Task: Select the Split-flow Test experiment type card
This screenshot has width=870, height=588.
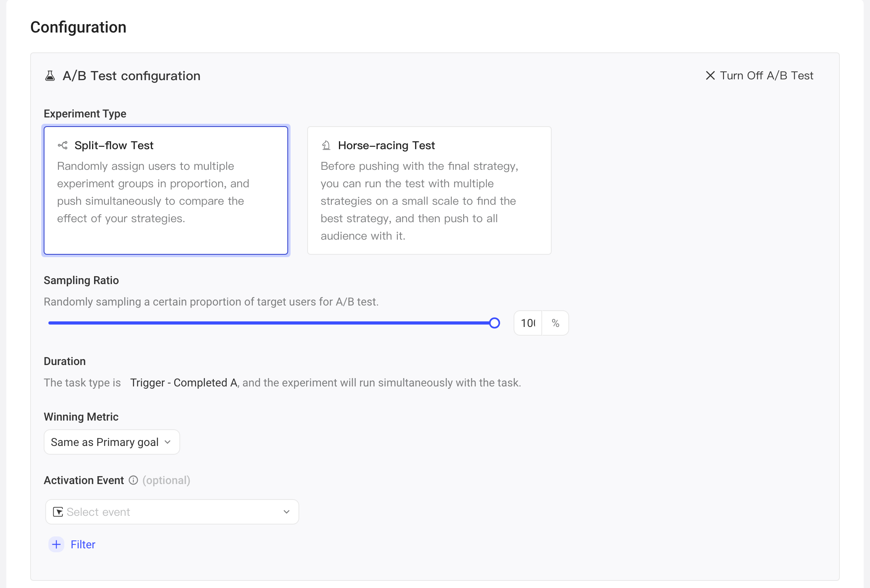Action: pos(166,190)
